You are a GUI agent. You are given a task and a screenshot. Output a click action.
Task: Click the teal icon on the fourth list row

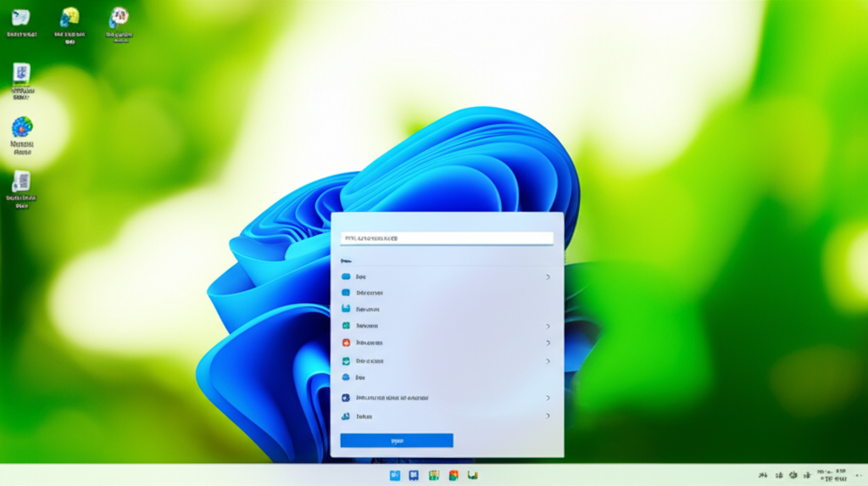click(346, 326)
